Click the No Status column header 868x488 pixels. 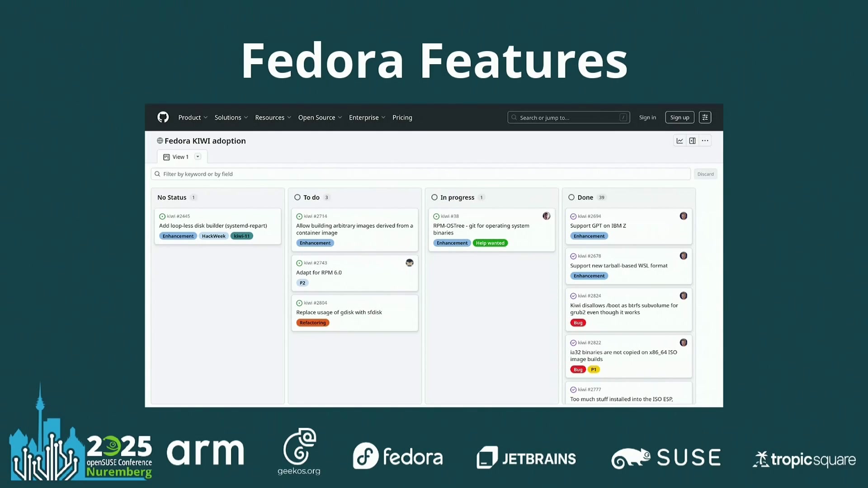[x=172, y=197]
